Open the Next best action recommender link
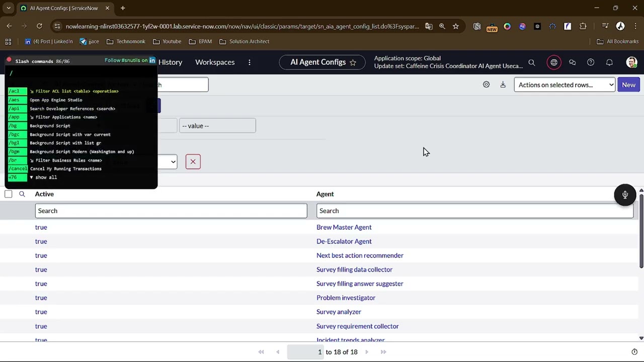The height and width of the screenshot is (362, 644). [360, 255]
